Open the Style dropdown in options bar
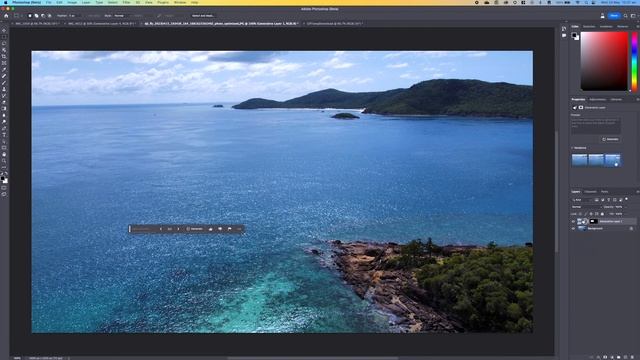Viewport: 640px width, 360px height. (121, 16)
